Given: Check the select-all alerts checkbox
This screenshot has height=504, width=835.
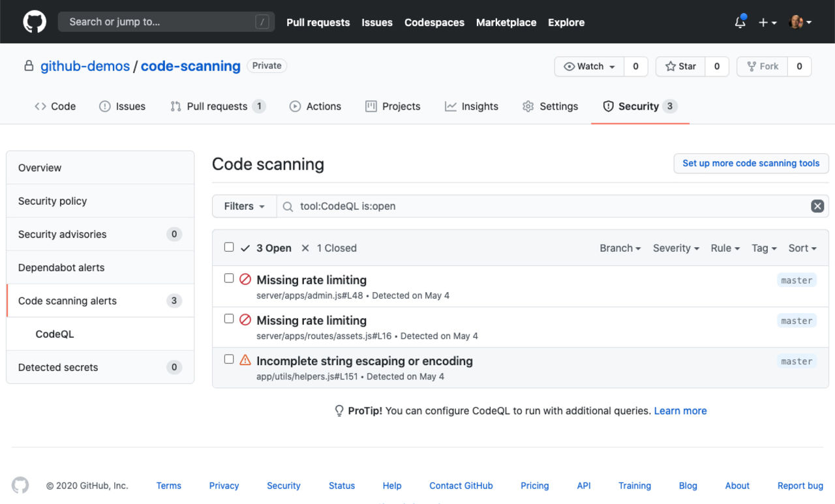Looking at the screenshot, I should (x=229, y=247).
